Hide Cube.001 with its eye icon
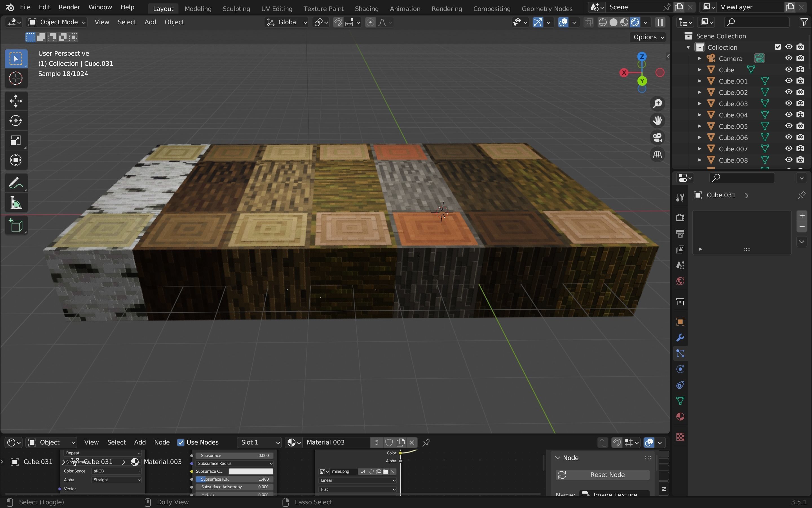The image size is (812, 508). [x=789, y=81]
